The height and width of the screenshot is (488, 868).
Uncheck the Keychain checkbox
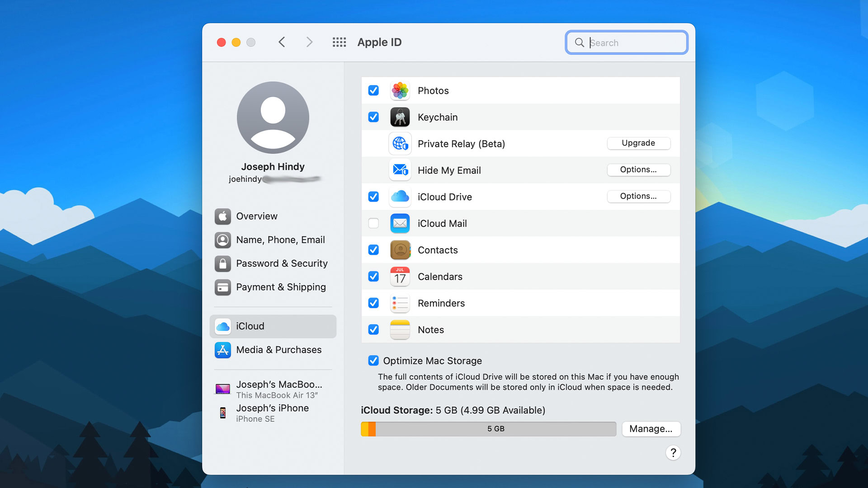373,117
